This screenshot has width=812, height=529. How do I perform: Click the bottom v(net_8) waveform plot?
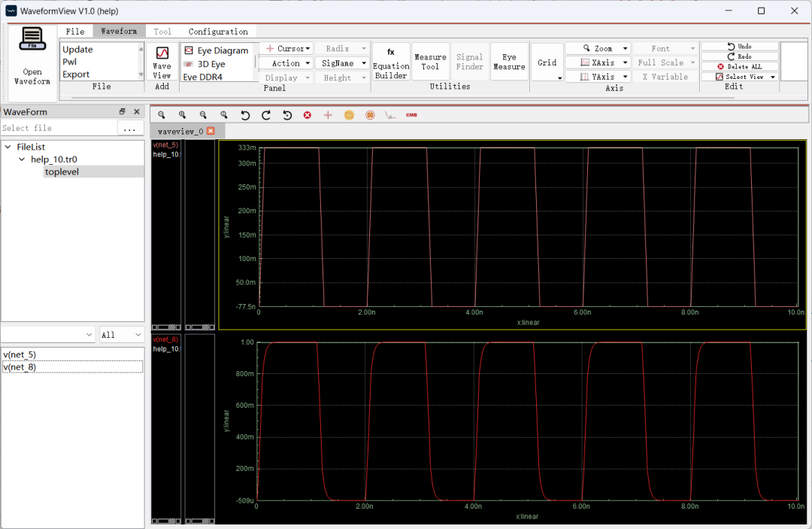pyautogui.click(x=529, y=421)
